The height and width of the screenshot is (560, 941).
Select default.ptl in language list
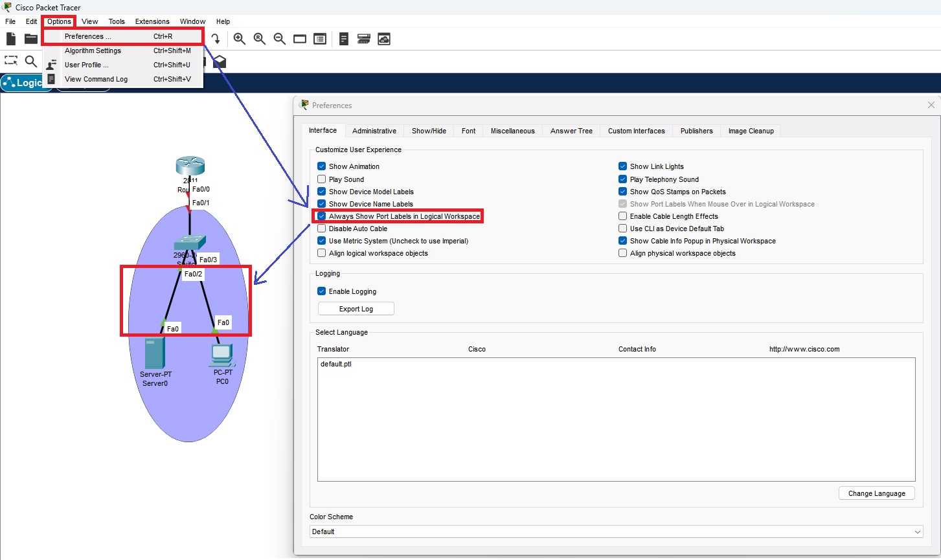[x=336, y=364]
